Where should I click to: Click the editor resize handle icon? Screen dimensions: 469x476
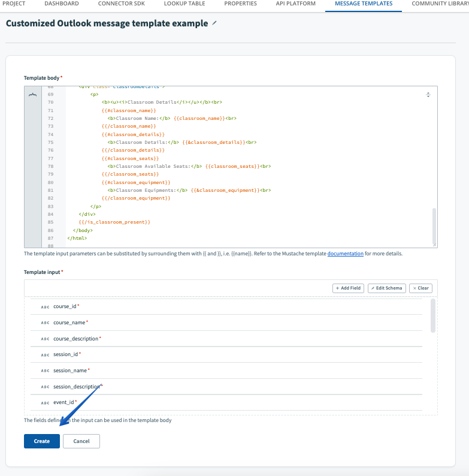pos(428,95)
